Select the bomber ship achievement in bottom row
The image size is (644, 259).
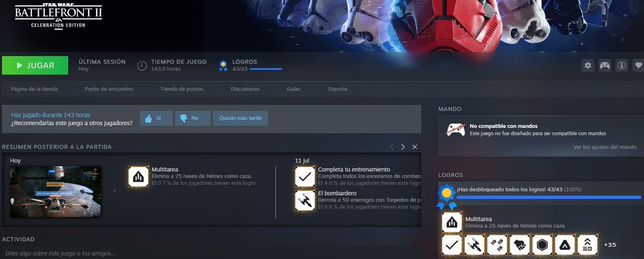point(474,245)
